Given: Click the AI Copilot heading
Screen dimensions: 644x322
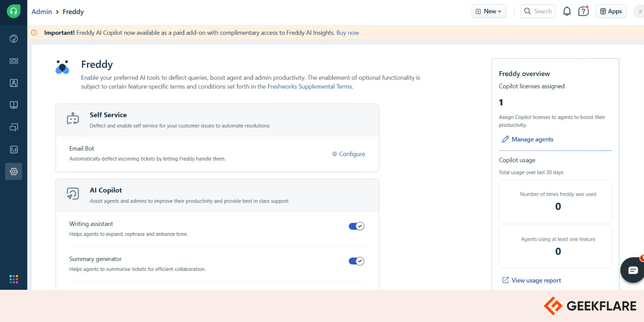Looking at the screenshot, I should click(106, 190).
